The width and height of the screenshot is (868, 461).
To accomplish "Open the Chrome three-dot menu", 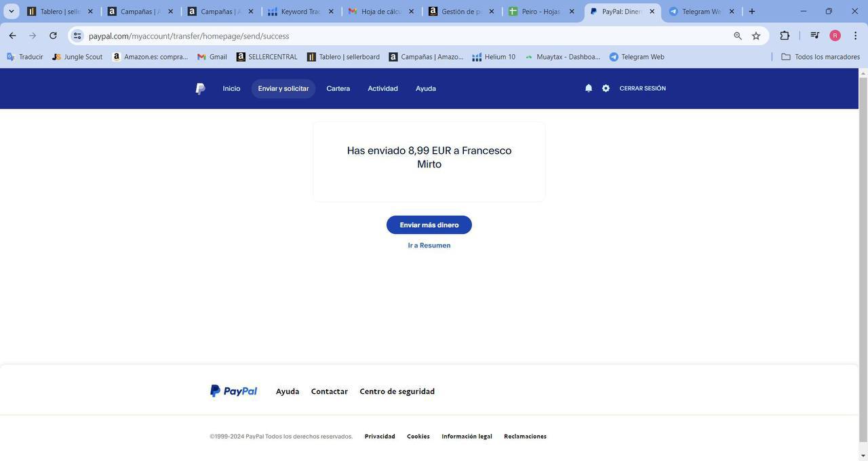I will click(855, 36).
